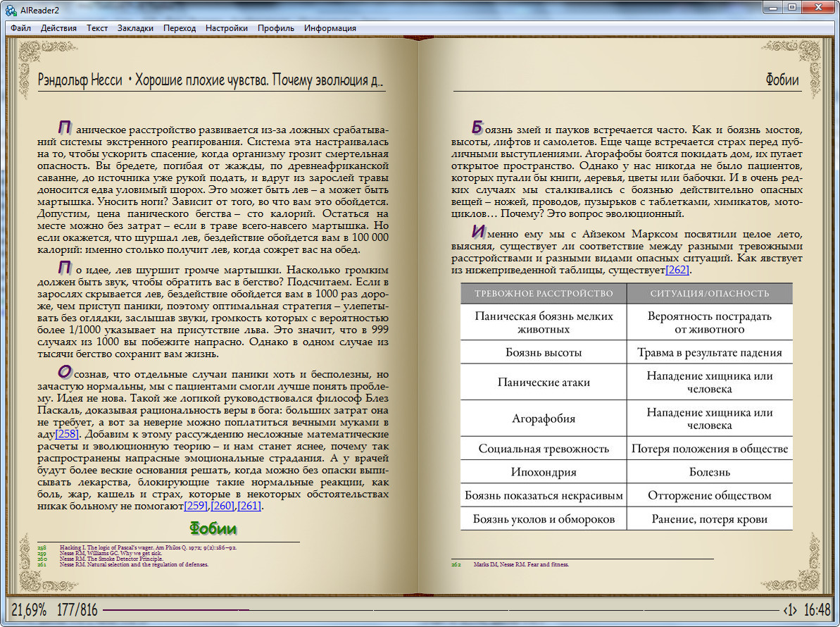Screen dimensions: 840x627
Task: Click table header ТРЕВОЖНОЕ РАССТРОЙСТВО
Action: pyautogui.click(x=544, y=293)
